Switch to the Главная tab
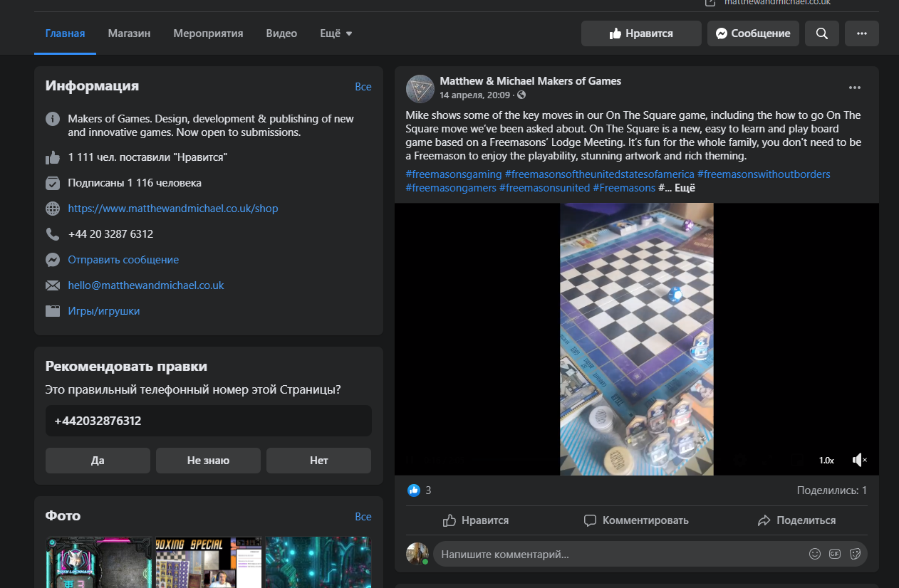Image resolution: width=899 pixels, height=588 pixels. (65, 33)
